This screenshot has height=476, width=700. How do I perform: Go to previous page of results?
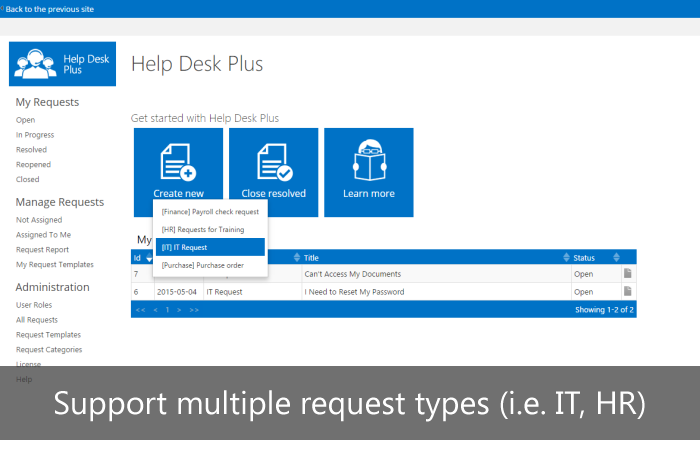point(155,310)
